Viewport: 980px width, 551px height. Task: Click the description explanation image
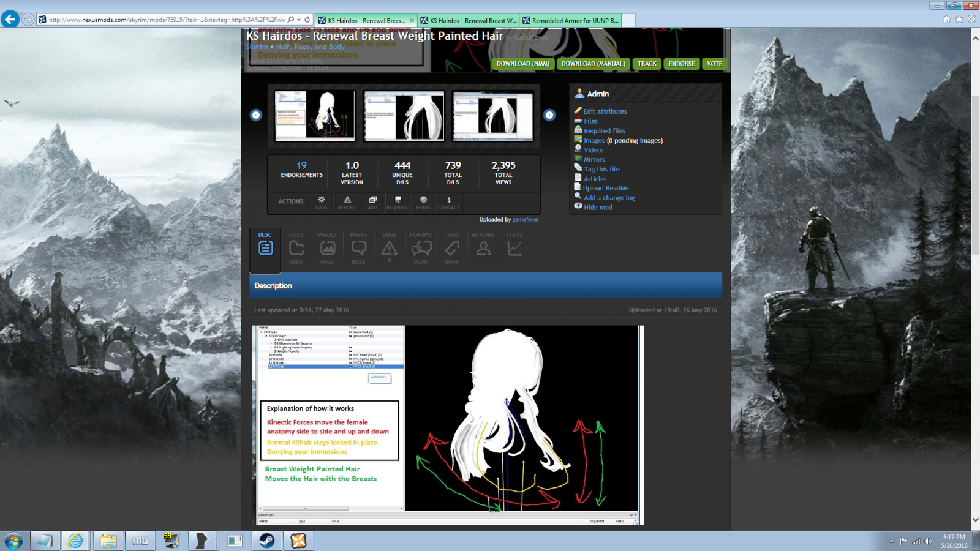point(450,425)
